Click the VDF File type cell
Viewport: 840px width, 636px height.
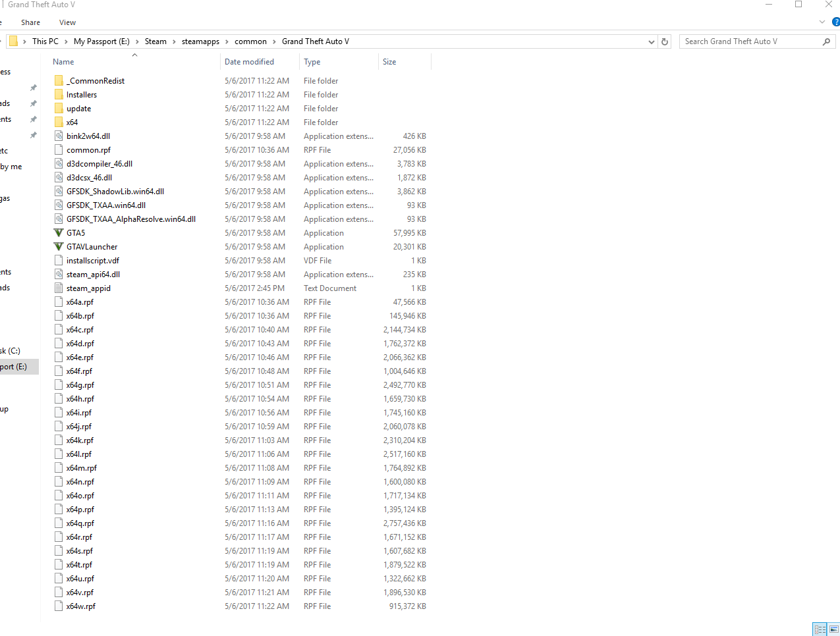point(318,261)
